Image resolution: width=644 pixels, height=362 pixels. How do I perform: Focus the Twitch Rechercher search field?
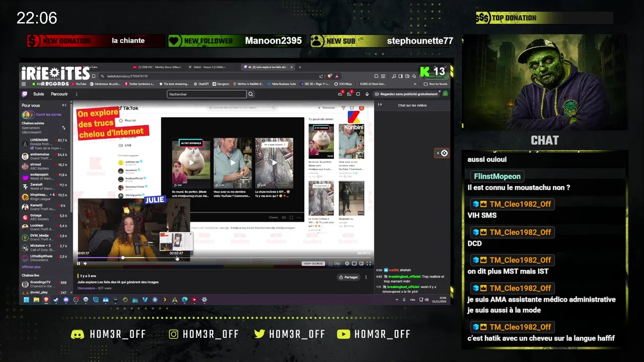pos(207,94)
